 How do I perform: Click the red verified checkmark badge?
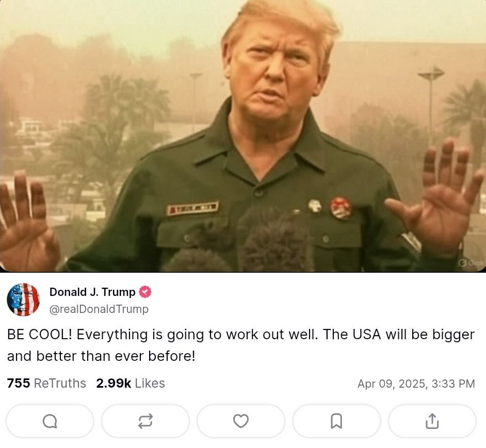[x=145, y=292]
